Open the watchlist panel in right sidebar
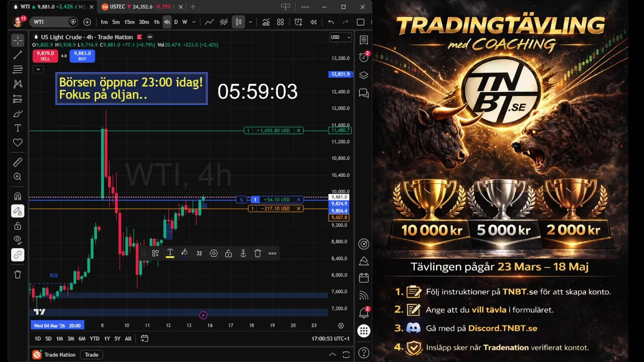Screen dimensions: 644x362 pyautogui.click(x=364, y=40)
